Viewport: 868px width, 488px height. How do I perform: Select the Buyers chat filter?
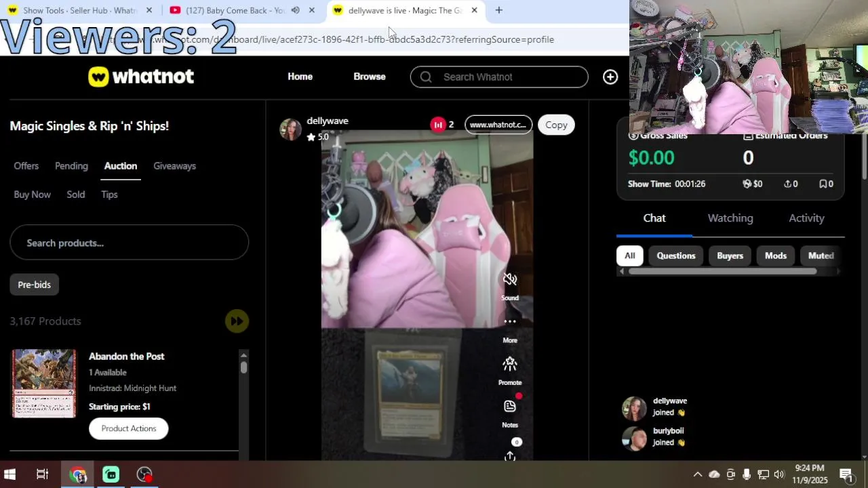[x=730, y=256]
